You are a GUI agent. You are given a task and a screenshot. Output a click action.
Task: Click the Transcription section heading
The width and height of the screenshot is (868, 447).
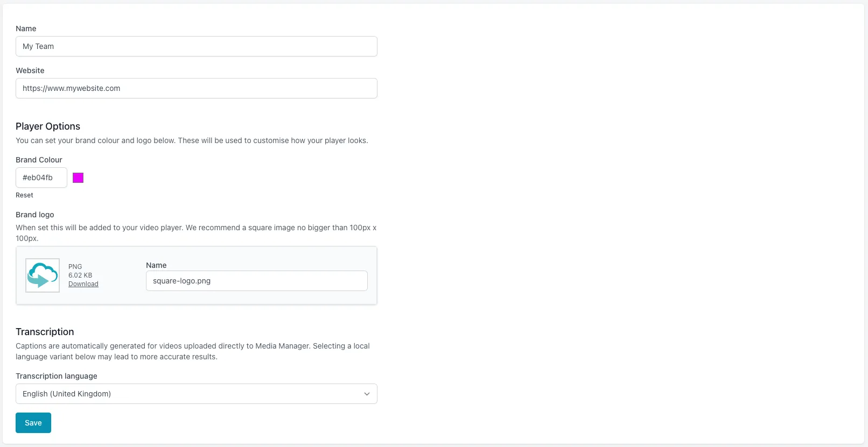(45, 332)
